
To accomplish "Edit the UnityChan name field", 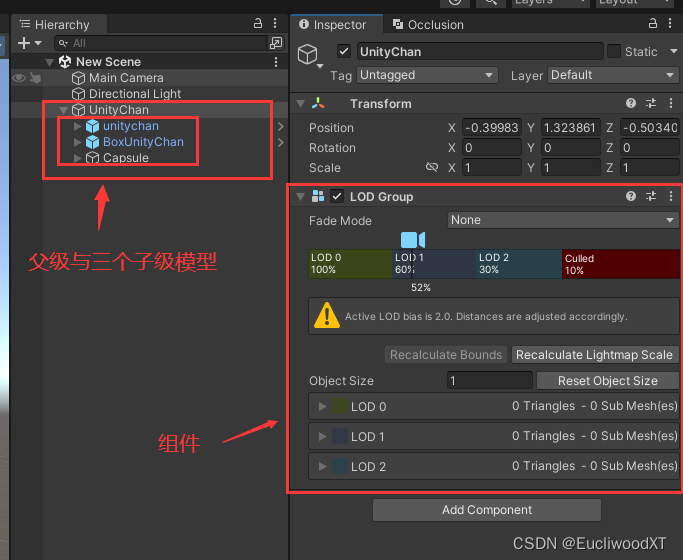I will tap(480, 51).
